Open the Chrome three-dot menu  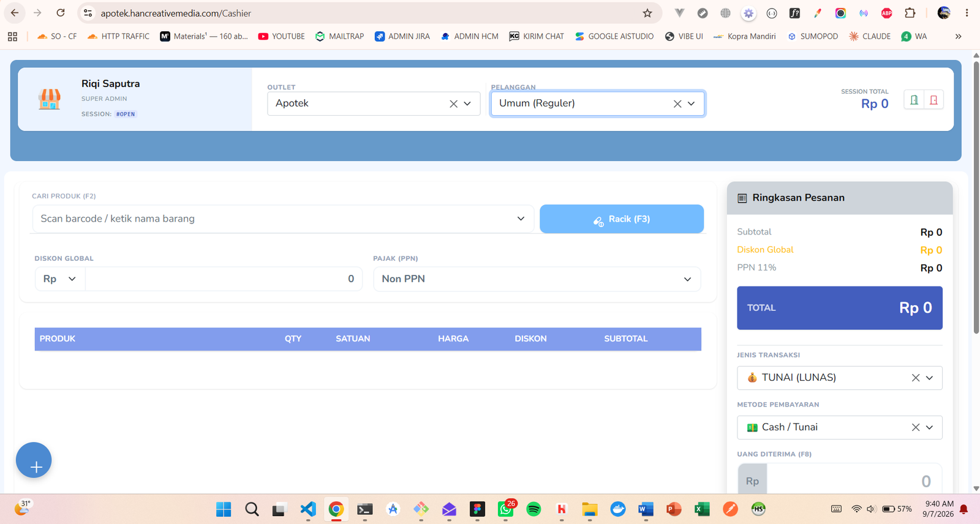point(967,13)
